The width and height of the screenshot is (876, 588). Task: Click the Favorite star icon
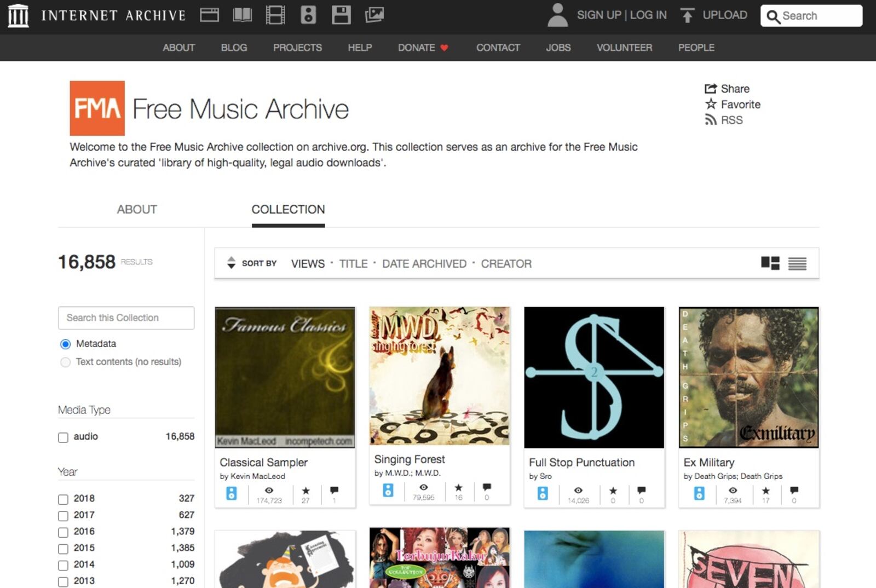pyautogui.click(x=711, y=104)
